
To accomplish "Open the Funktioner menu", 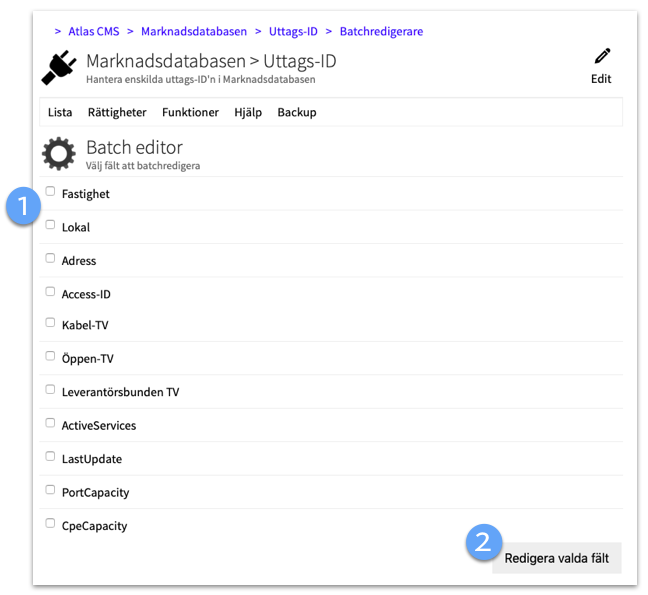I will pos(190,113).
